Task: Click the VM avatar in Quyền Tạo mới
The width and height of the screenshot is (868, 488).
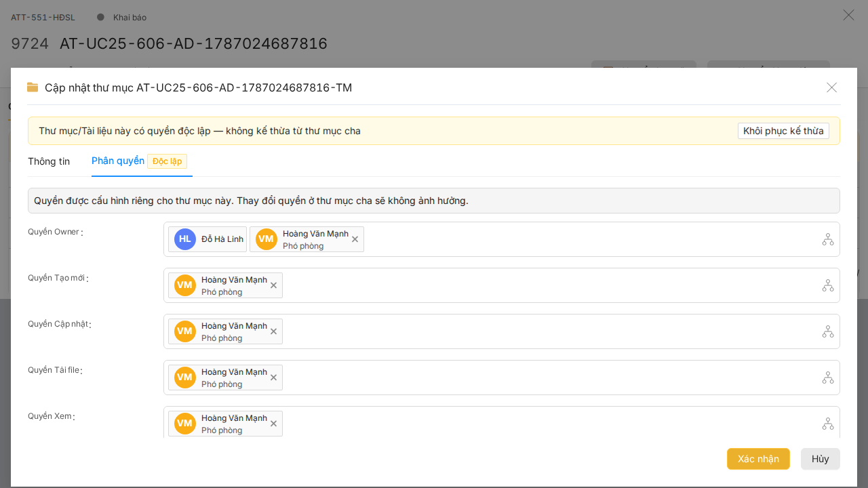Action: coord(185,285)
